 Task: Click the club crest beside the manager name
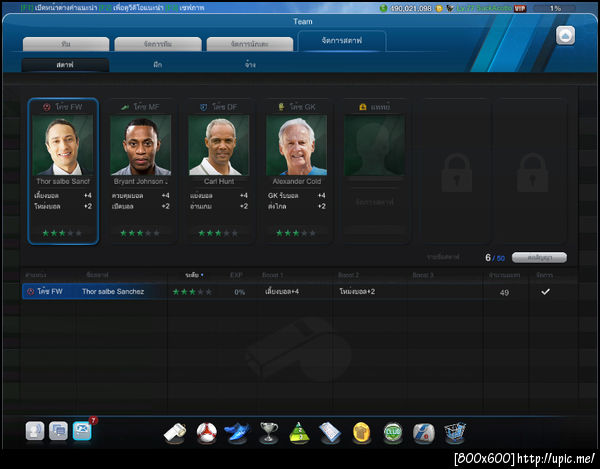tap(450, 8)
